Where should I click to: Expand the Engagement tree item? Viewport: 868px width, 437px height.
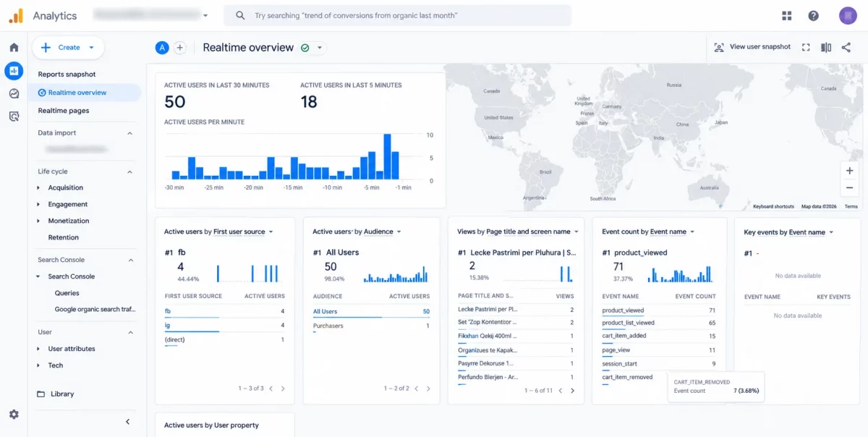(x=39, y=204)
